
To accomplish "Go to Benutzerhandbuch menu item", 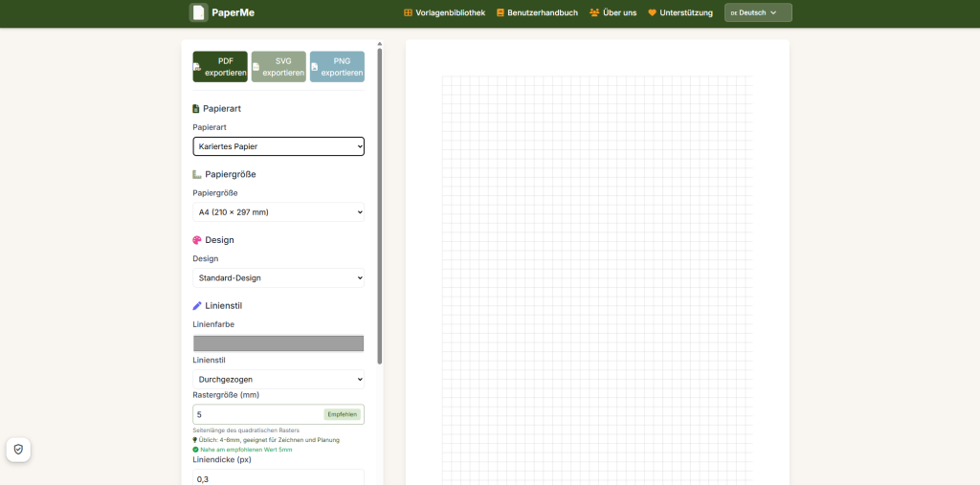I will coord(543,13).
